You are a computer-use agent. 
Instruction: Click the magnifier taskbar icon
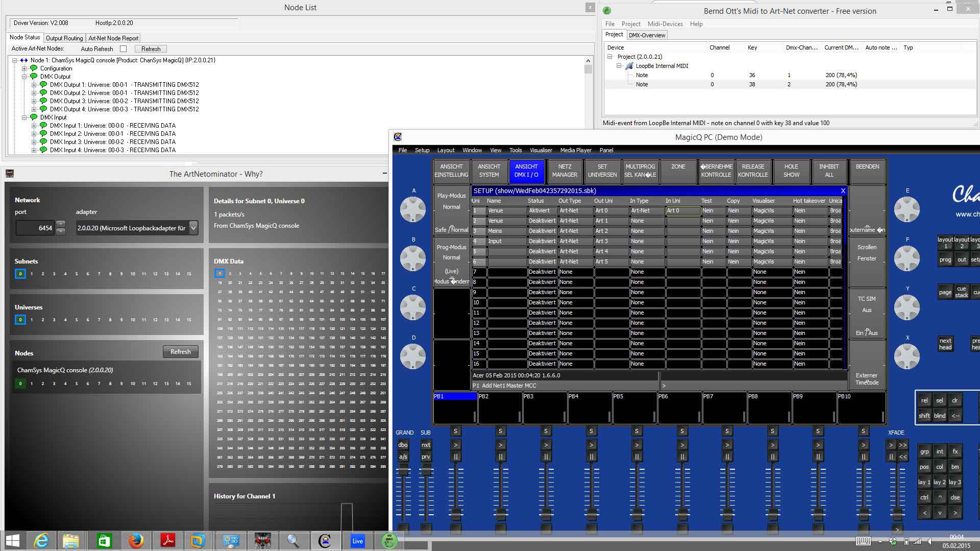pyautogui.click(x=293, y=540)
